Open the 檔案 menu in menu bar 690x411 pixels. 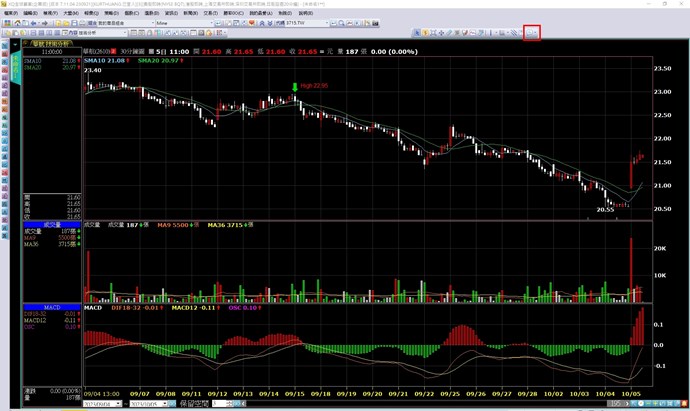coord(11,12)
